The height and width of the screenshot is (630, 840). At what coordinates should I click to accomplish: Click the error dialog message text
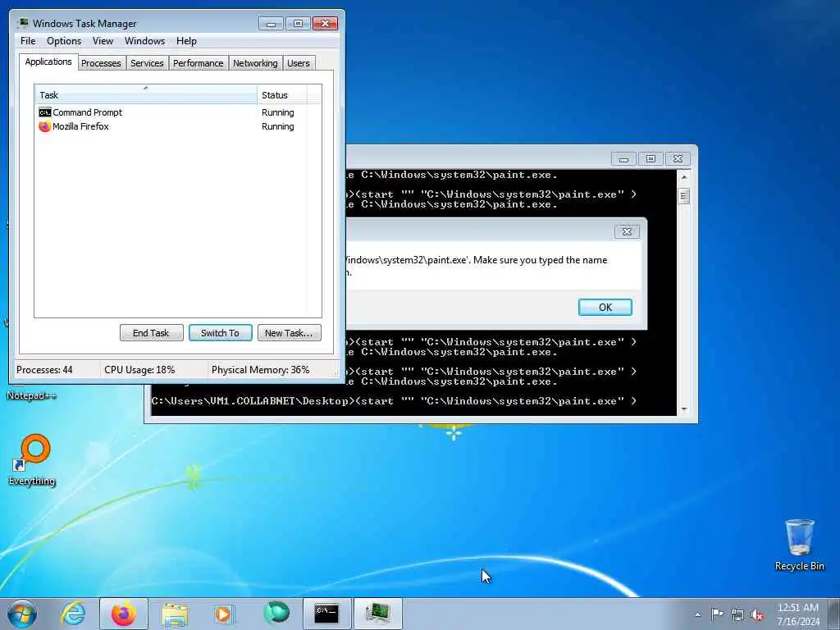(477, 266)
